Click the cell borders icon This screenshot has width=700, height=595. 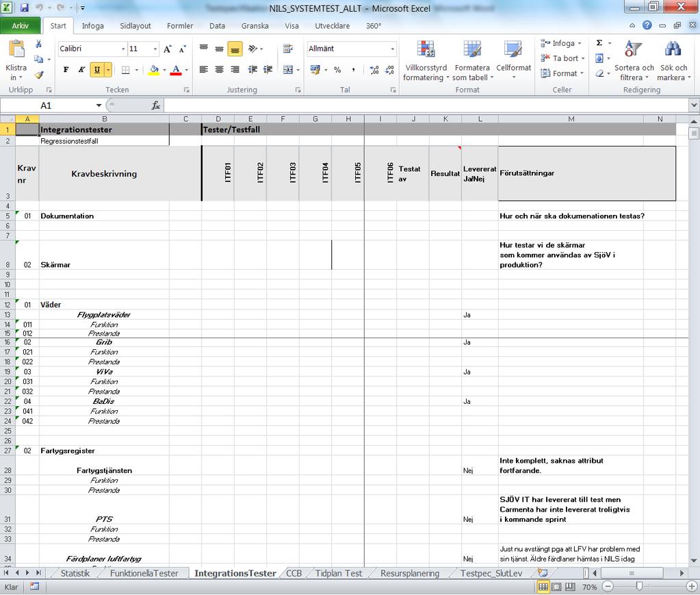pyautogui.click(x=126, y=70)
